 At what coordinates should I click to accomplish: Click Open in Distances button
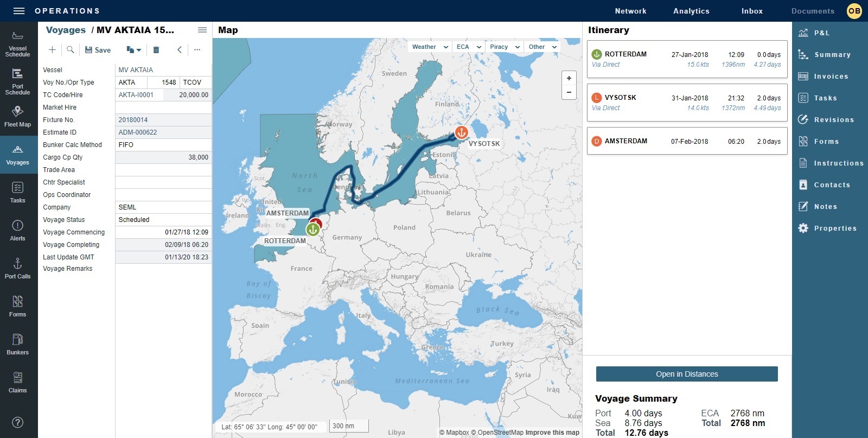(x=687, y=374)
